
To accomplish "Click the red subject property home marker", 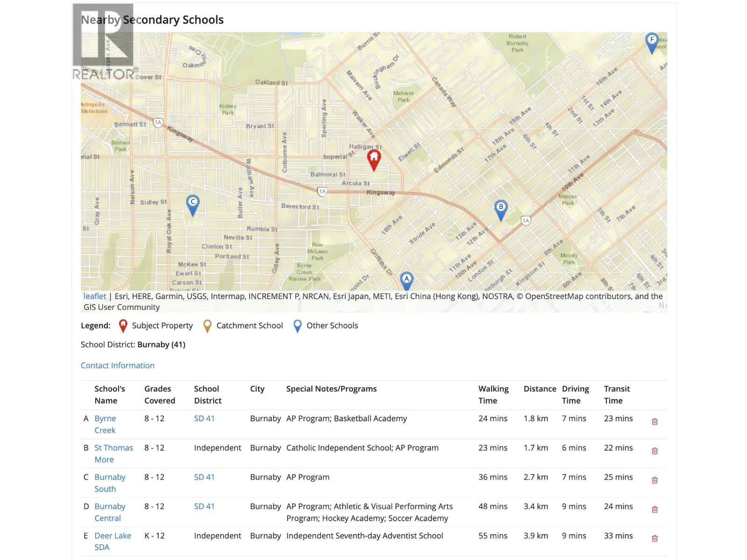I will pos(373,160).
